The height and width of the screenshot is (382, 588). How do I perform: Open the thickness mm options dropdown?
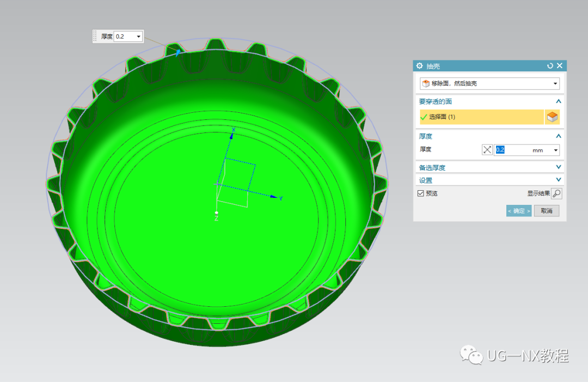point(556,150)
